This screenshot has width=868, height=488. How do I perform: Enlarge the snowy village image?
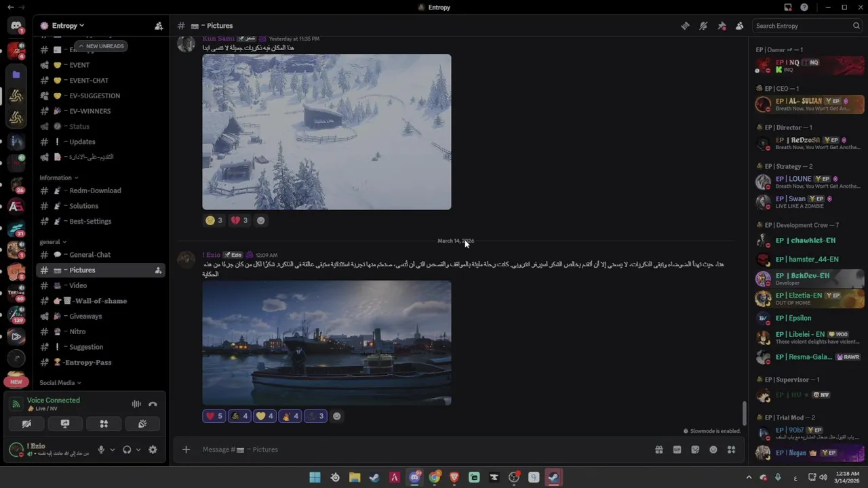point(326,132)
